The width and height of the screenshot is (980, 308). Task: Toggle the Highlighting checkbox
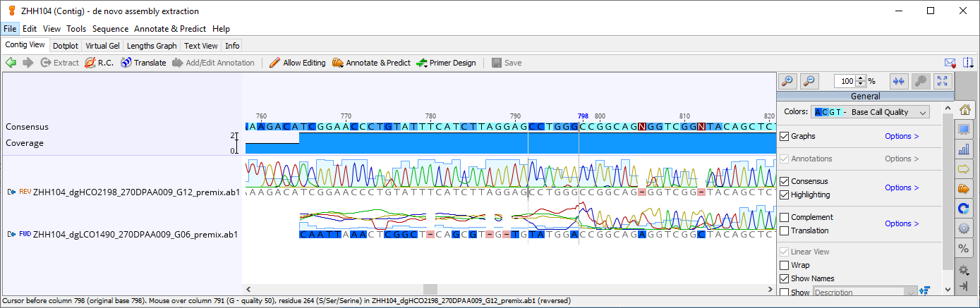pyautogui.click(x=784, y=195)
